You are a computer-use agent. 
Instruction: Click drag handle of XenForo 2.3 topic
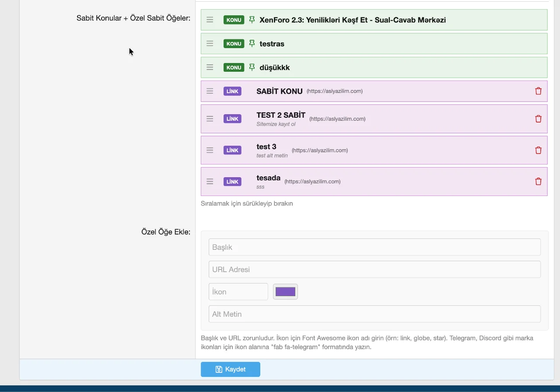210,20
